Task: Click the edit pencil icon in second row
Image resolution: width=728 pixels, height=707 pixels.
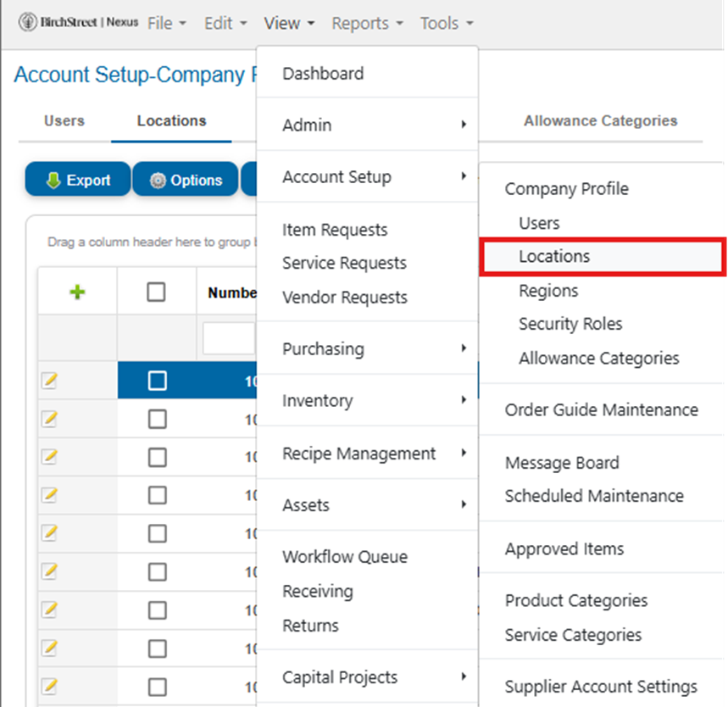Action: (x=49, y=420)
